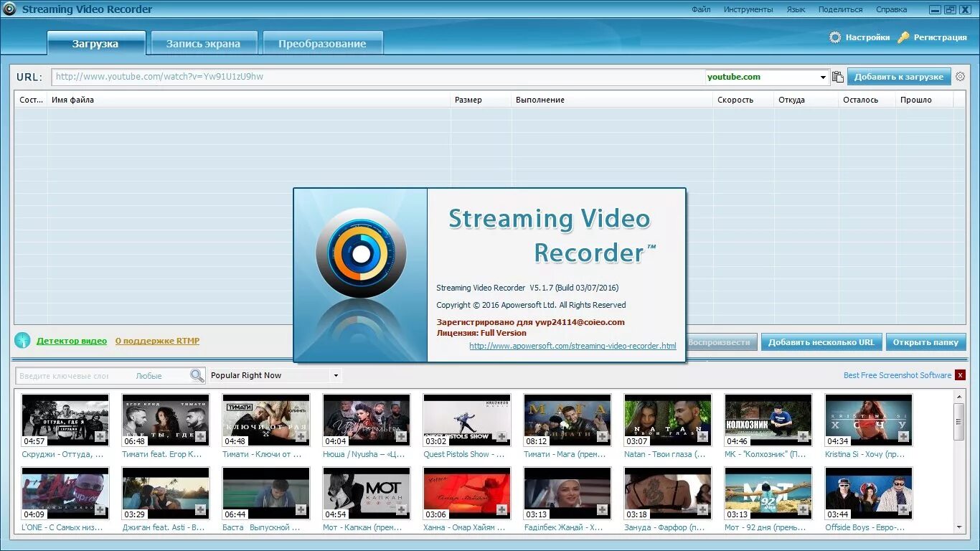Sort by the Имя файла column header

(x=248, y=100)
